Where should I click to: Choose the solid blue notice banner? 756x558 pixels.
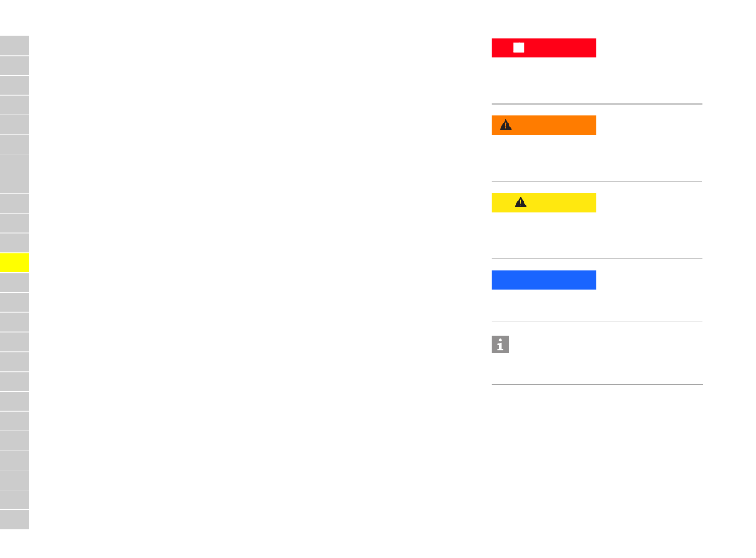pos(544,279)
